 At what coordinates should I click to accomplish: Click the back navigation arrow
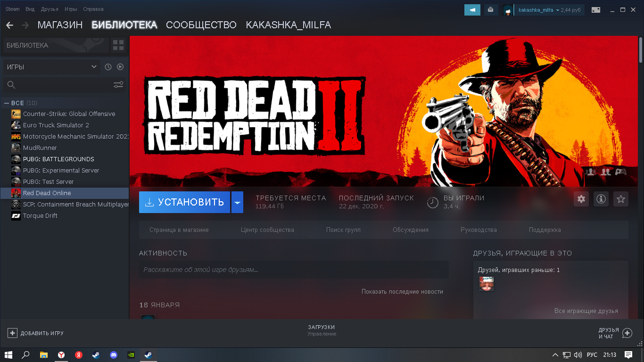coord(9,25)
